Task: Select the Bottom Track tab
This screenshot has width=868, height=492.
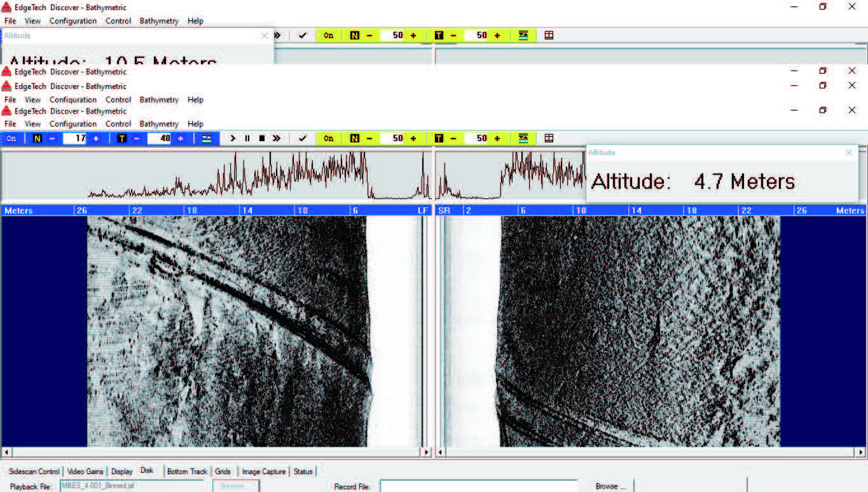Action: click(187, 472)
